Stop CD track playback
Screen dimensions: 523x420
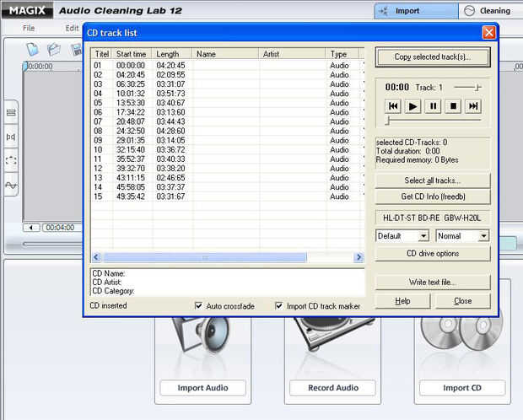point(453,106)
